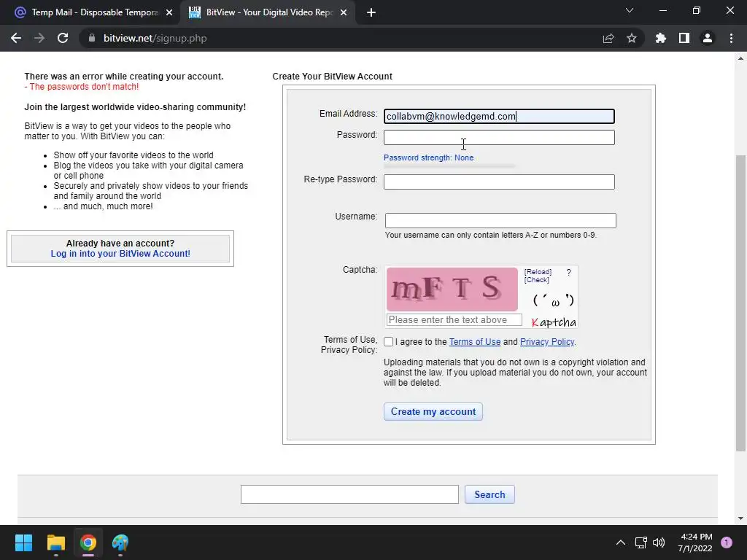The height and width of the screenshot is (560, 747).
Task: Focus the Username input box
Action: [500, 220]
